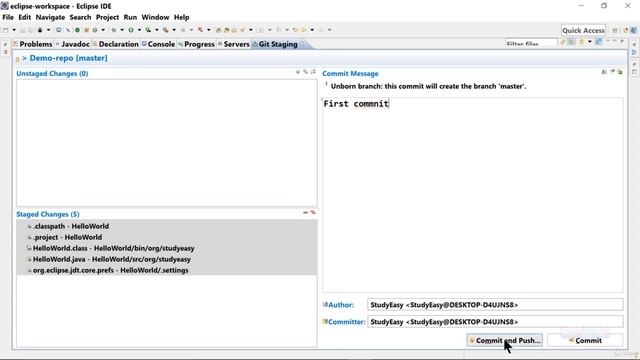Click the Commit button
Viewport: 640px width, 360px height.
point(585,340)
